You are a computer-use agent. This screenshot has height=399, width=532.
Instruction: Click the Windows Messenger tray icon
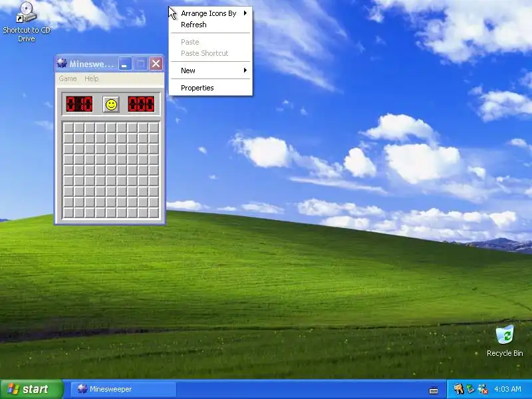[x=483, y=389]
